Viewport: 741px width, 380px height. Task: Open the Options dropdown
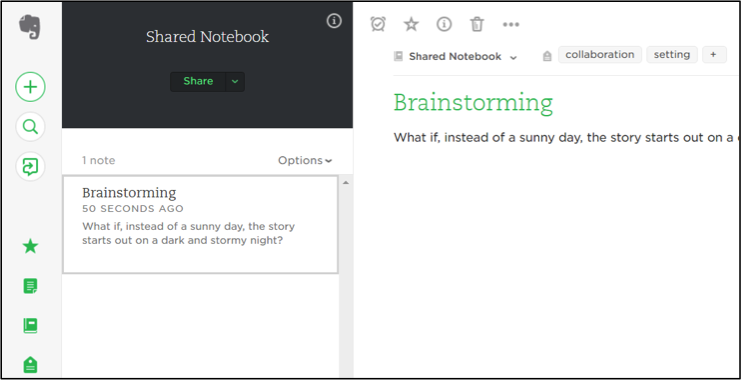(305, 161)
